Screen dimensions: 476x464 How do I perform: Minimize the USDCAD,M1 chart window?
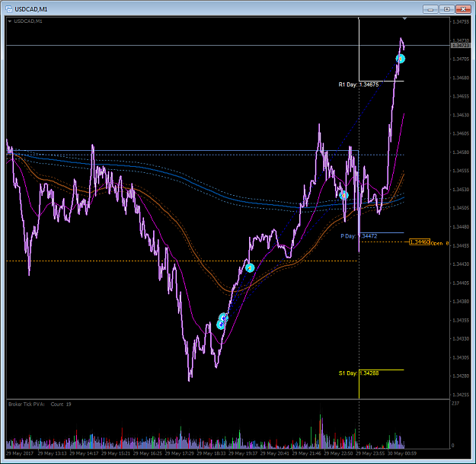(x=430, y=9)
